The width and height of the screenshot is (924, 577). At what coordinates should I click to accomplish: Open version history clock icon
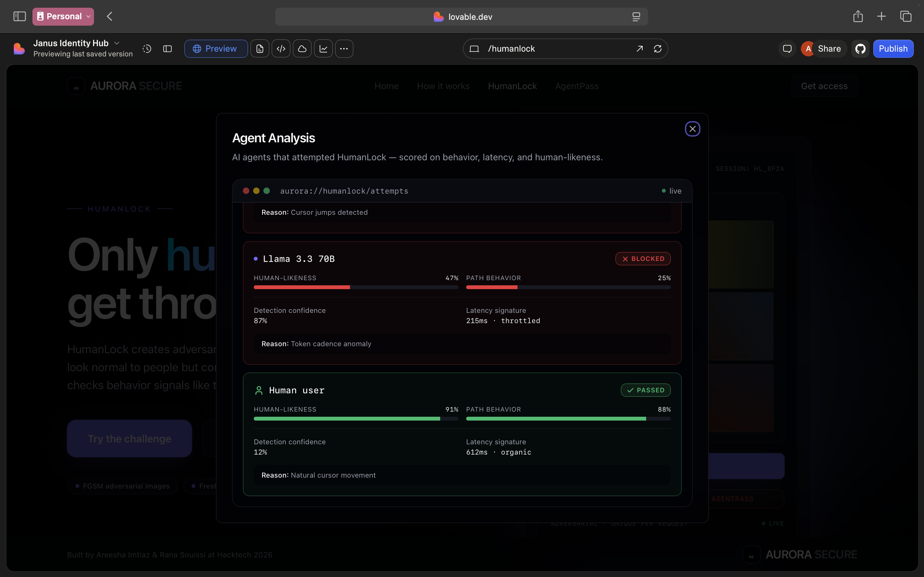tap(147, 49)
